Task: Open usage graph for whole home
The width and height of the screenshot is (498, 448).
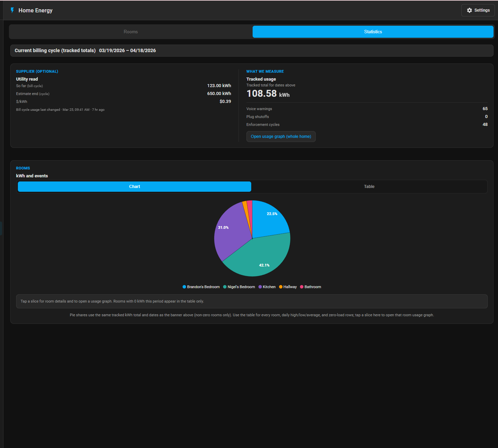Action: click(281, 137)
